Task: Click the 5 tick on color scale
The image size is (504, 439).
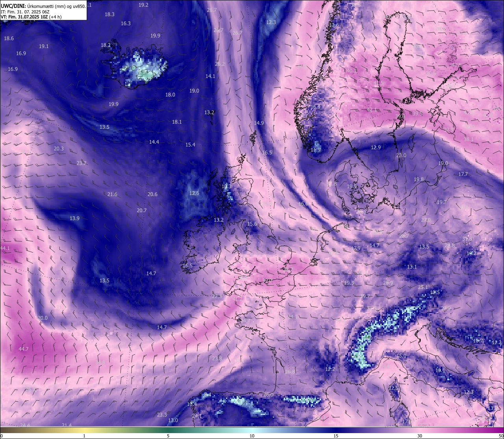Action: tap(168, 435)
